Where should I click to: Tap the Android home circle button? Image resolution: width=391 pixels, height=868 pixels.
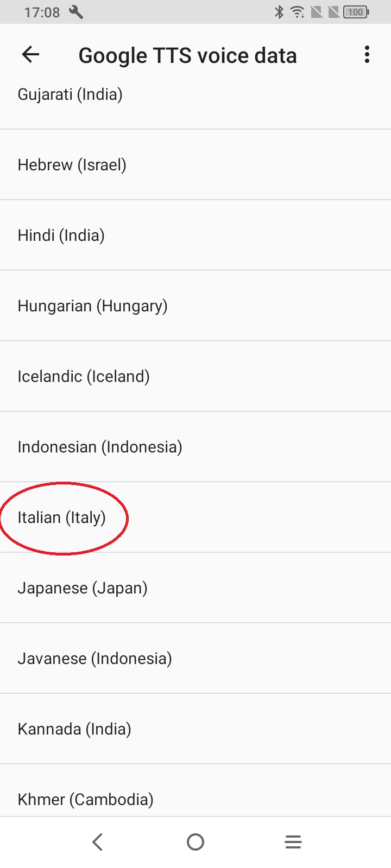click(x=195, y=842)
